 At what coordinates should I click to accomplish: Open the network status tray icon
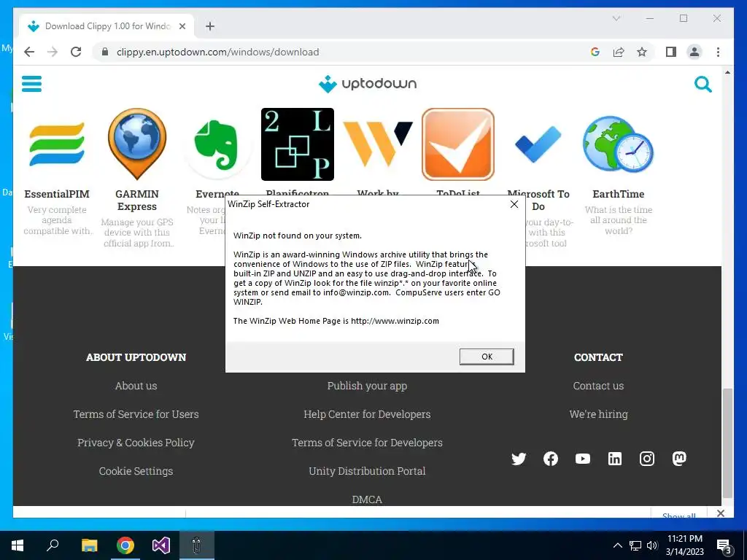pyautogui.click(x=635, y=545)
